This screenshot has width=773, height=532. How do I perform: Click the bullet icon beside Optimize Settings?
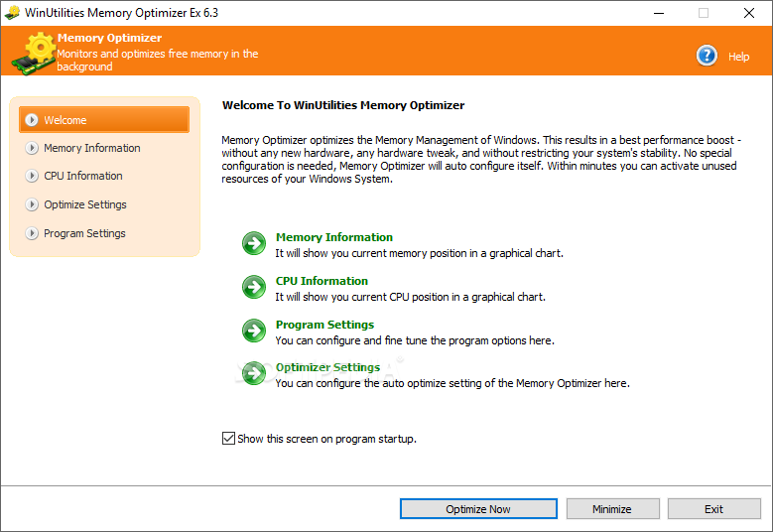pyautogui.click(x=32, y=204)
